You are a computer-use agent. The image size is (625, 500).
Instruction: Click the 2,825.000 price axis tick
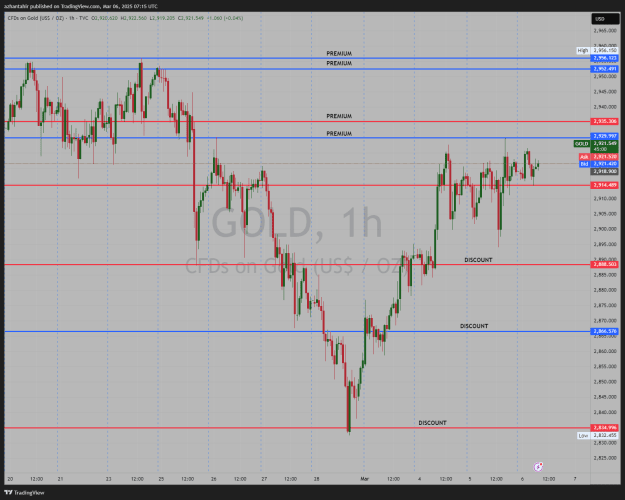click(x=605, y=458)
